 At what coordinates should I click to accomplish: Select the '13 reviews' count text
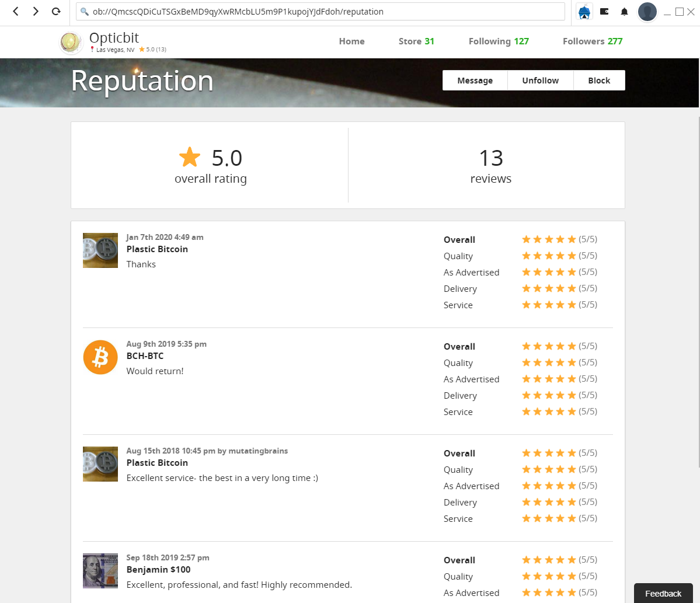490,166
